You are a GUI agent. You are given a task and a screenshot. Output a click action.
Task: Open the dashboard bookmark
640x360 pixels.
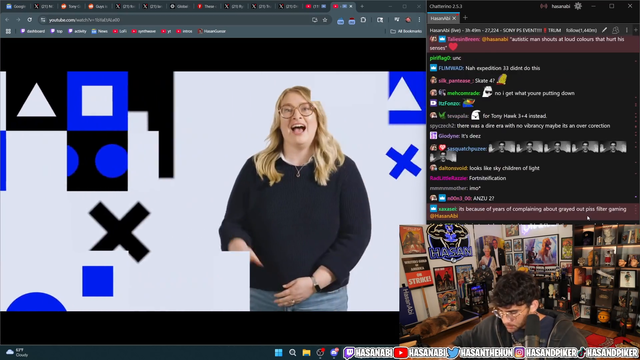(33, 31)
